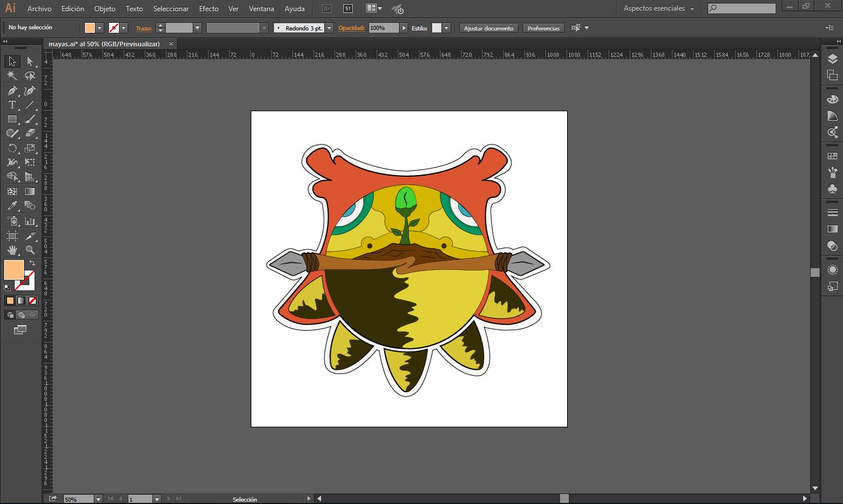Viewport: 843px width, 504px height.
Task: Open the stroke color dropdown arrow
Action: (124, 28)
